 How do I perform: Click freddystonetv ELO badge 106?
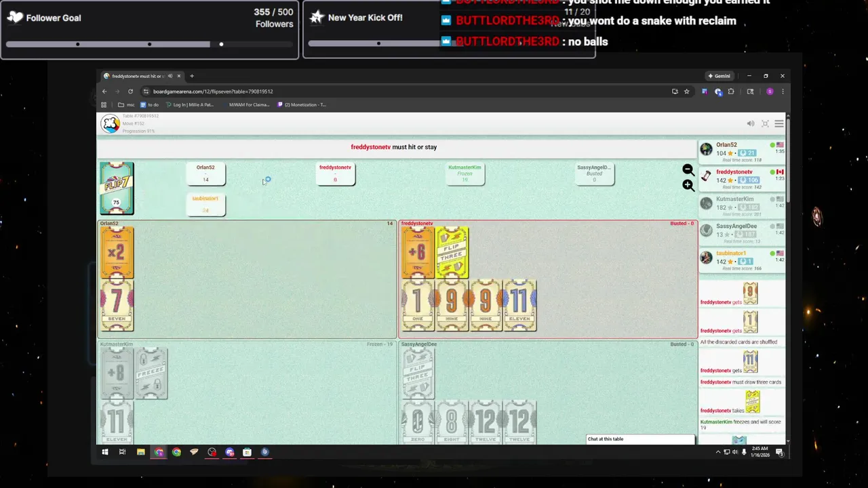tap(749, 180)
